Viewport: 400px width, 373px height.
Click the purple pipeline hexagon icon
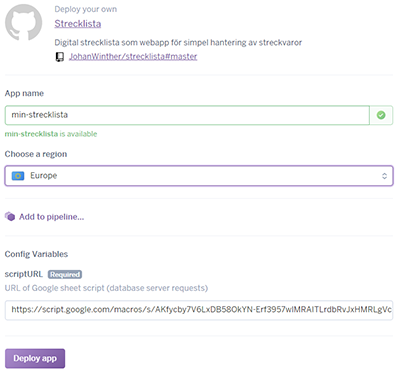pyautogui.click(x=10, y=217)
